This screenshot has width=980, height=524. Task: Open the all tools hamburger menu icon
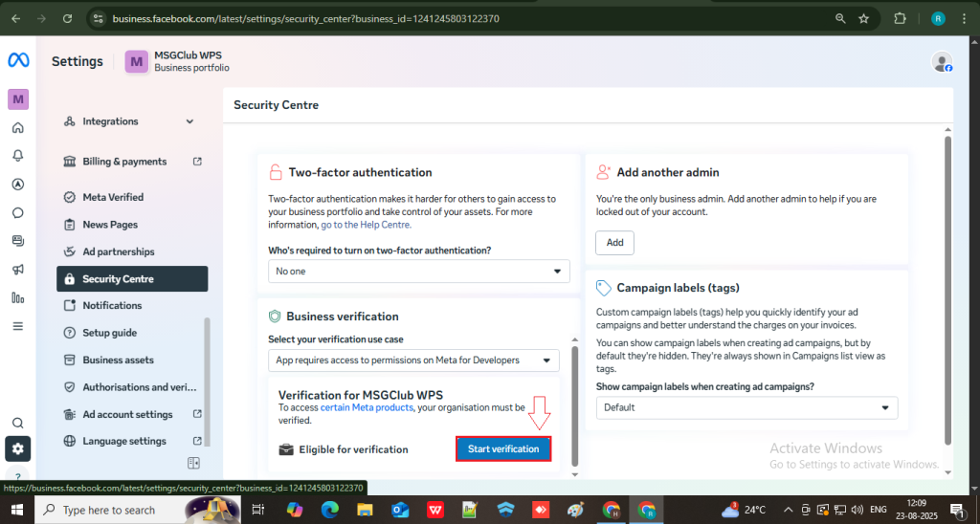(17, 326)
